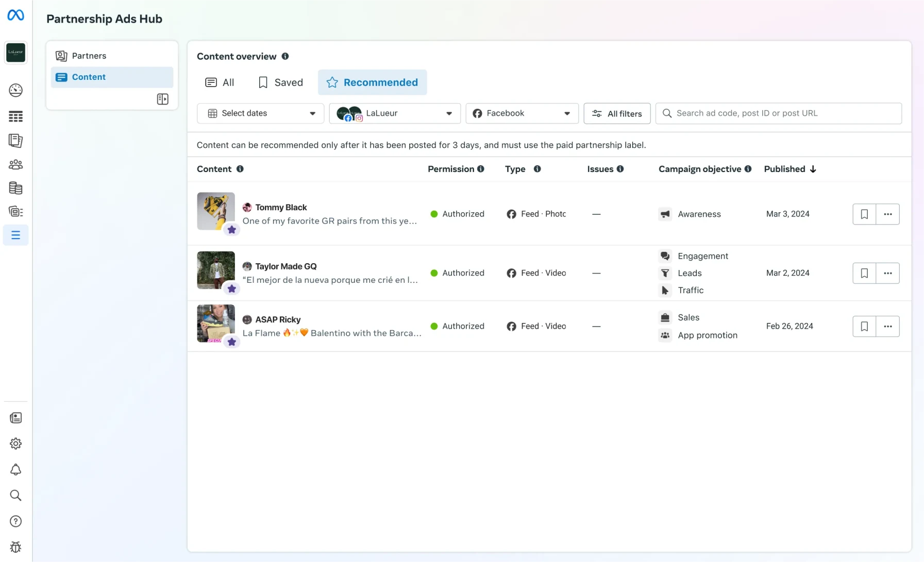Click info icon next to Content column
The image size is (924, 562).
point(240,169)
